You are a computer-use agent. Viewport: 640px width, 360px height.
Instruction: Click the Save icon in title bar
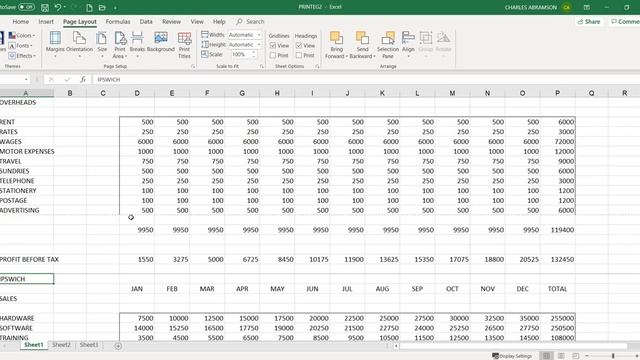click(45, 7)
